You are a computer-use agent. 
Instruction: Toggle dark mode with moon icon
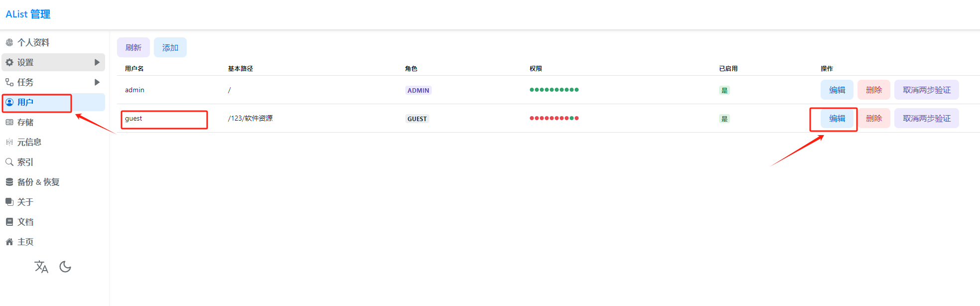tap(65, 267)
